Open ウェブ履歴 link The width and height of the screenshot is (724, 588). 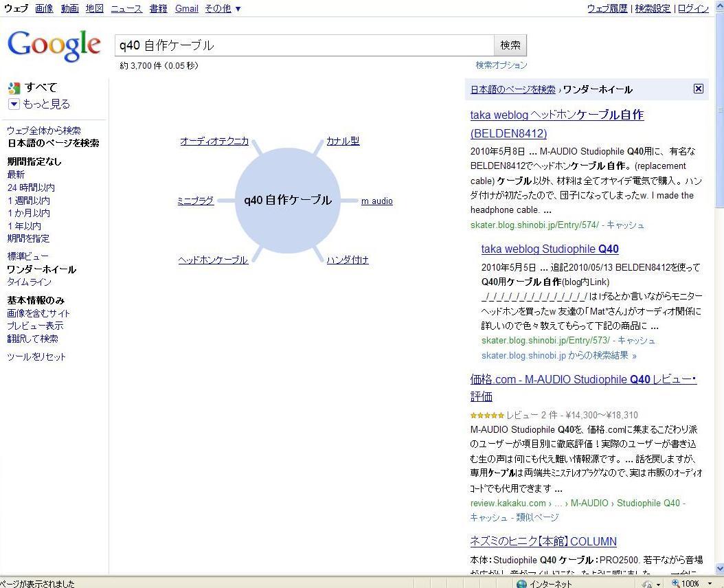607,8
